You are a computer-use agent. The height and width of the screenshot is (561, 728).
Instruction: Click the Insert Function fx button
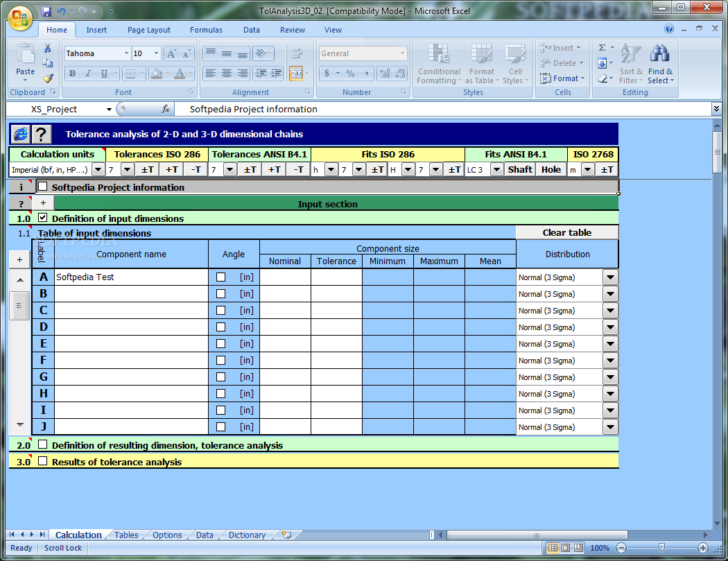point(165,109)
